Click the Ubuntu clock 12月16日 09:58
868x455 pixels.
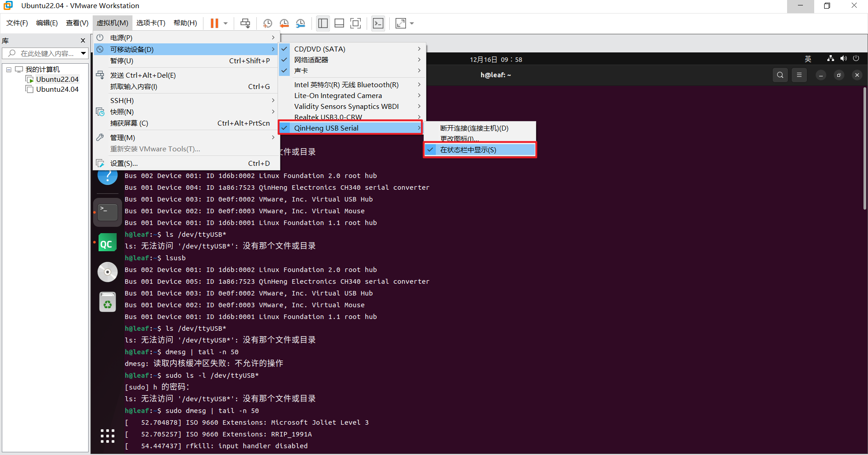[x=496, y=60]
